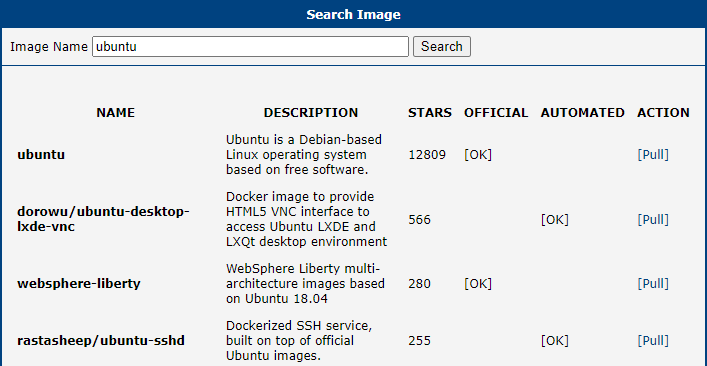
Task: Click the NAME column header
Action: point(115,113)
